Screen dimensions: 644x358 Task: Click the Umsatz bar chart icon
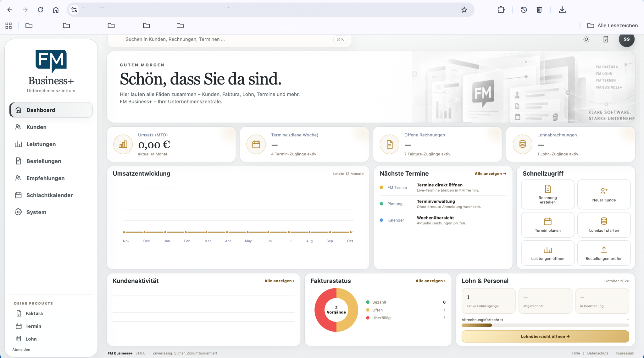pos(123,144)
